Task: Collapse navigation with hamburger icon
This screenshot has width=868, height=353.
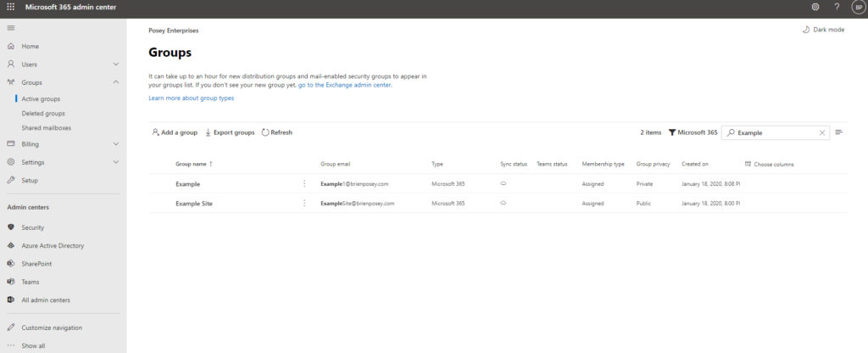Action: point(10,28)
